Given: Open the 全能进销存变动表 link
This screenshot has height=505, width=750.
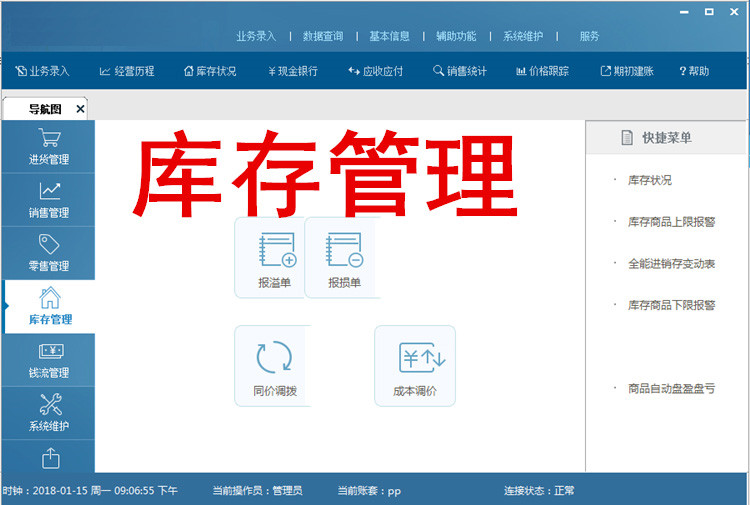Looking at the screenshot, I should 671,263.
